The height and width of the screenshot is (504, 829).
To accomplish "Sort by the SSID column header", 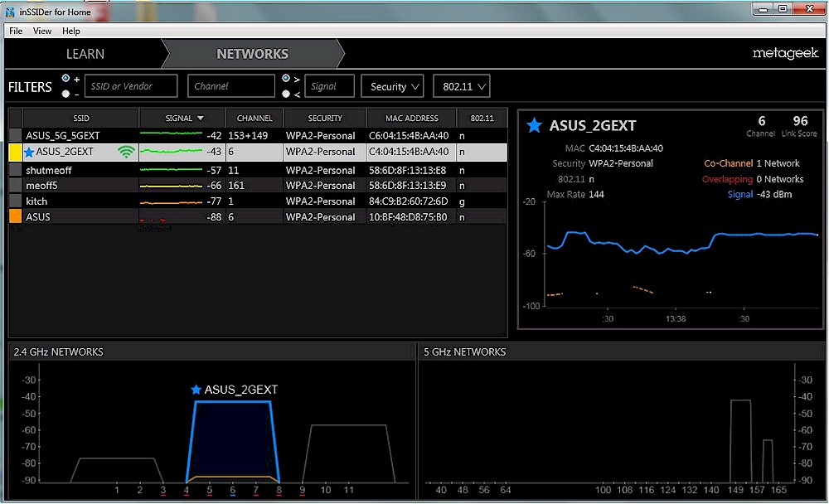I will (81, 118).
